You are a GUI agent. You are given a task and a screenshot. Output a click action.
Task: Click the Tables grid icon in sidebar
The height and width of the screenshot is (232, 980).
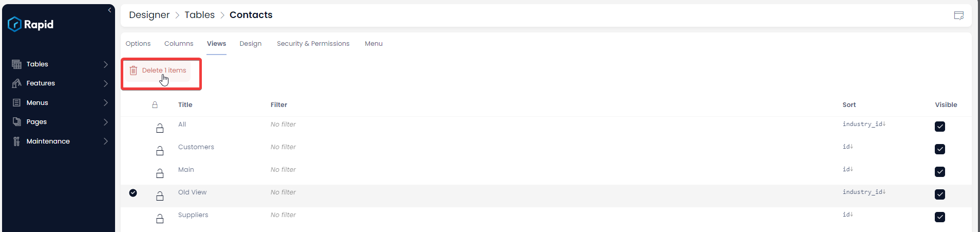[16, 64]
